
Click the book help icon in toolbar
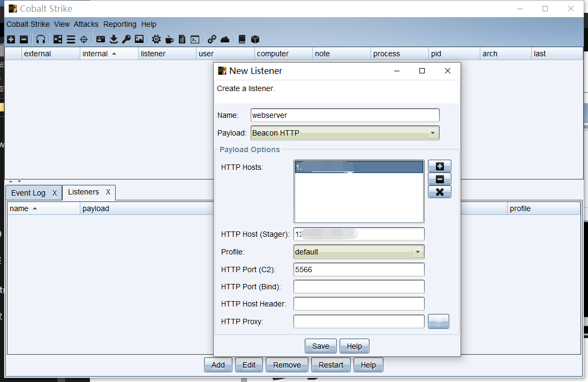[x=242, y=39]
